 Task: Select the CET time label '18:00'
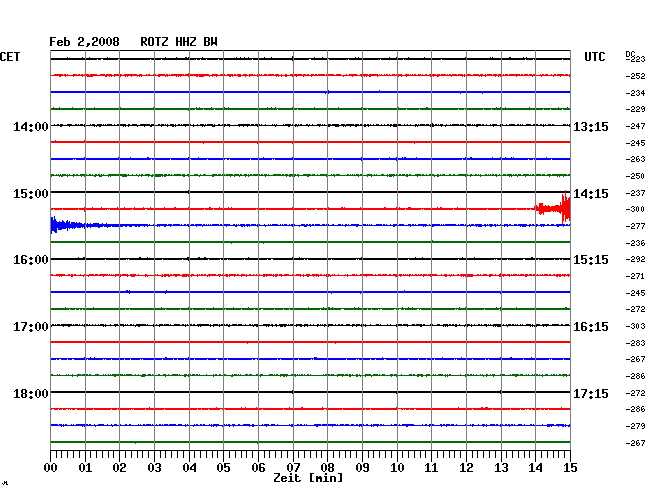tap(31, 393)
